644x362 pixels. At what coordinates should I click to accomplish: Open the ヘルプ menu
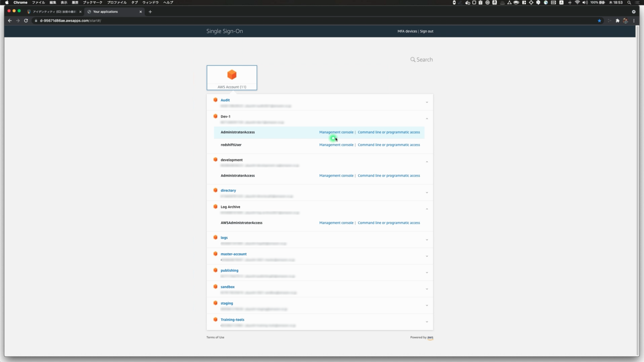point(168,2)
